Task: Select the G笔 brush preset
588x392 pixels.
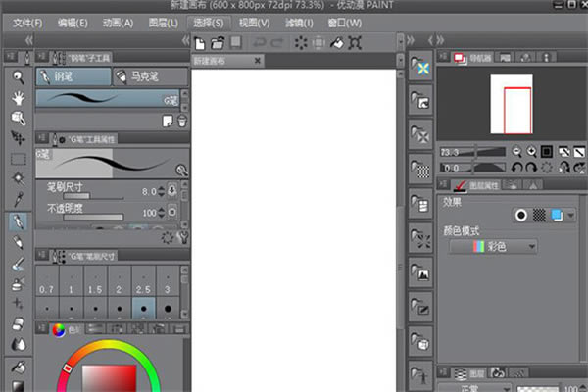Action: click(108, 98)
